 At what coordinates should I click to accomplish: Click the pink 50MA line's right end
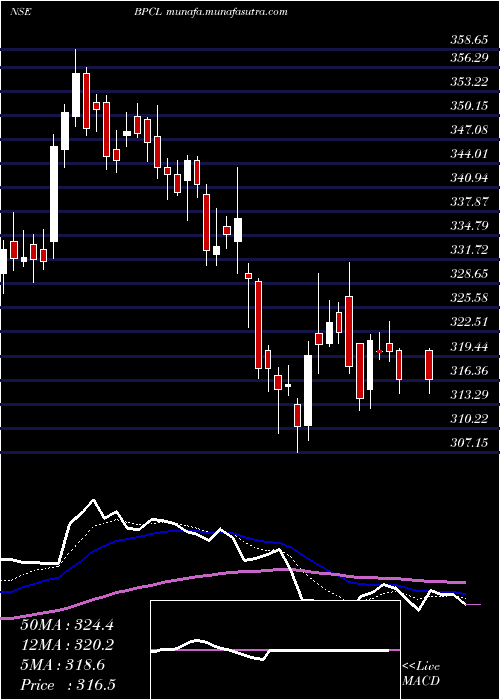(464, 582)
